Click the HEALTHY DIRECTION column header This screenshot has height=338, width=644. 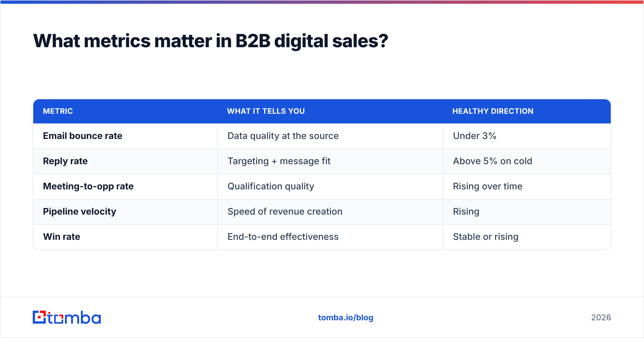(493, 111)
